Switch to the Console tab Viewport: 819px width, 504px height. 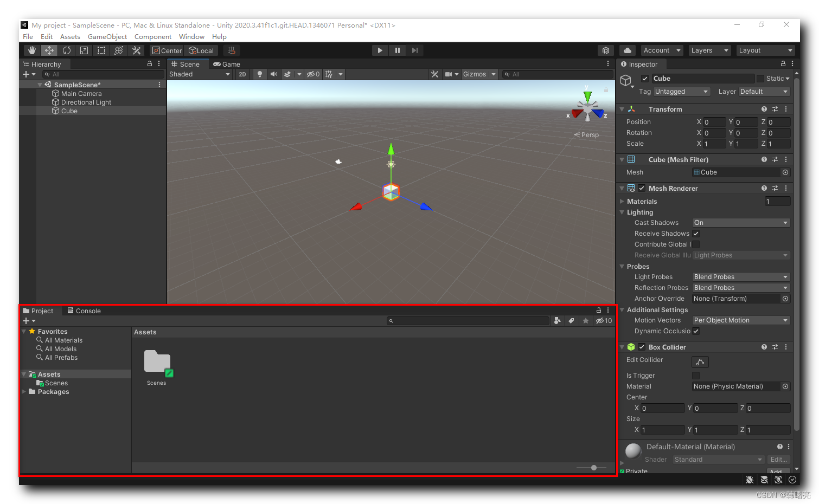click(84, 311)
